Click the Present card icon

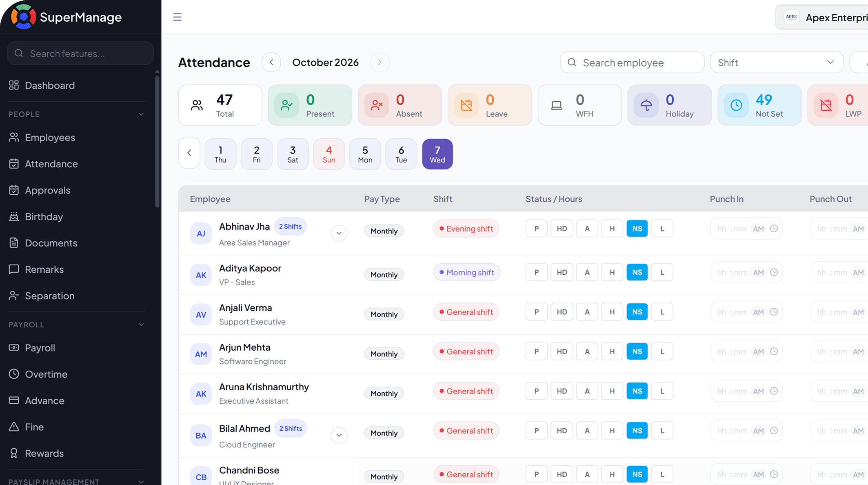point(286,105)
